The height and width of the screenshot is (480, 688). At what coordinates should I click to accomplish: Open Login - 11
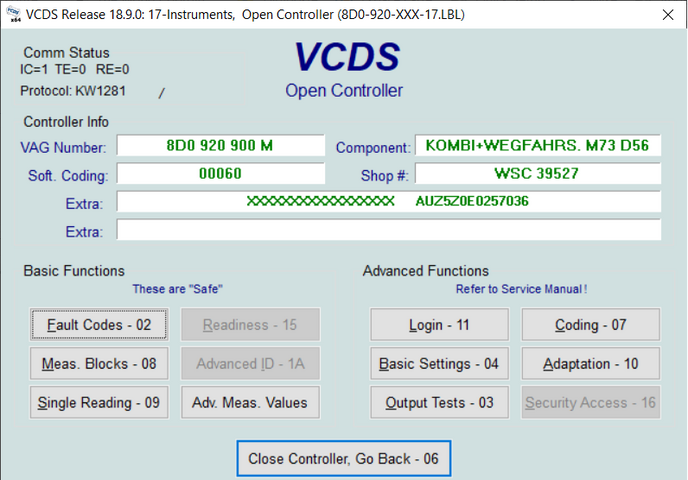click(x=439, y=325)
